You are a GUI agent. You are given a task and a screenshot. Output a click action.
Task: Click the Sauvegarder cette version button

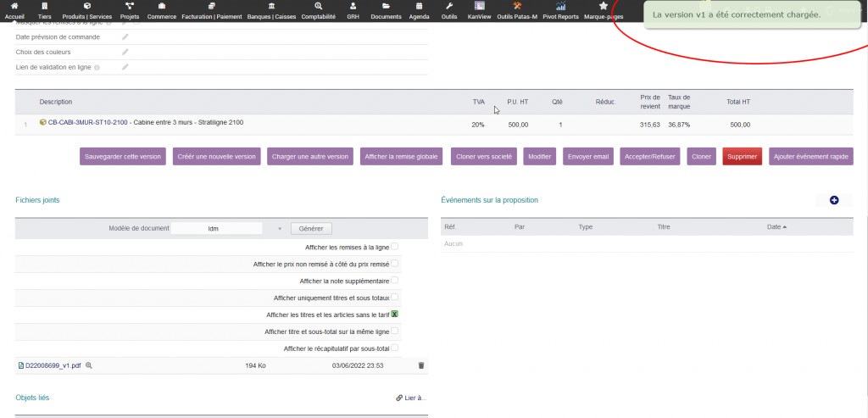(123, 157)
